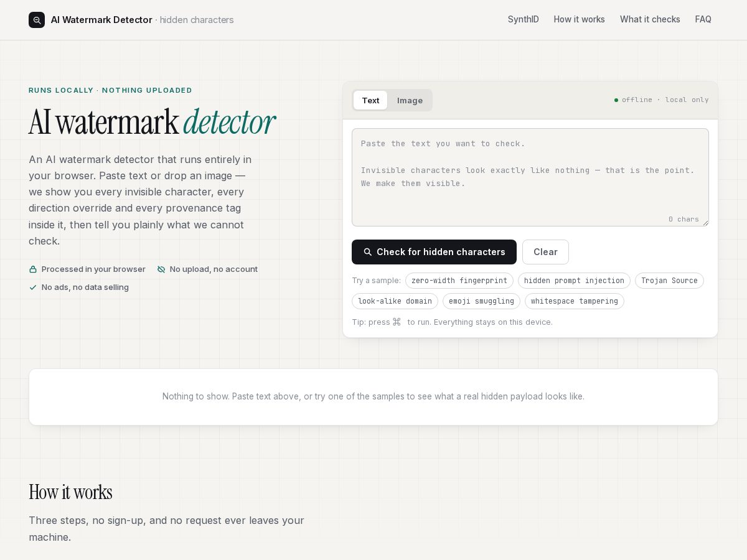Click the 0 chars counter

point(684,219)
